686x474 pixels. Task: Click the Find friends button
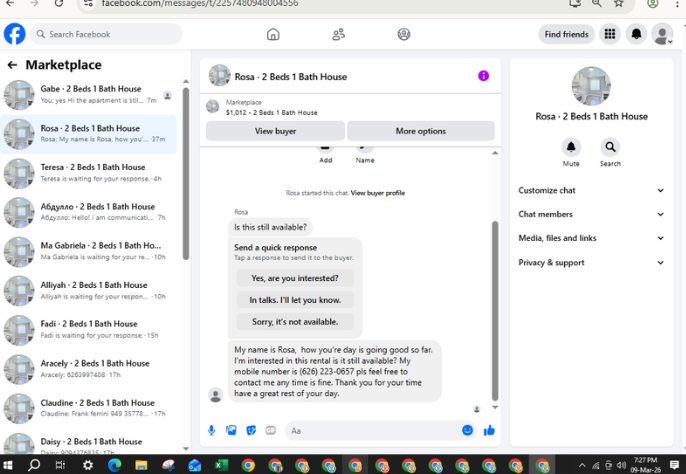pyautogui.click(x=566, y=34)
